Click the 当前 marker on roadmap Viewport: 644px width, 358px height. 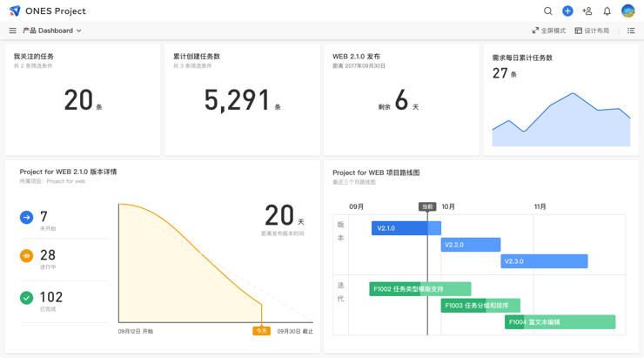coord(426,207)
